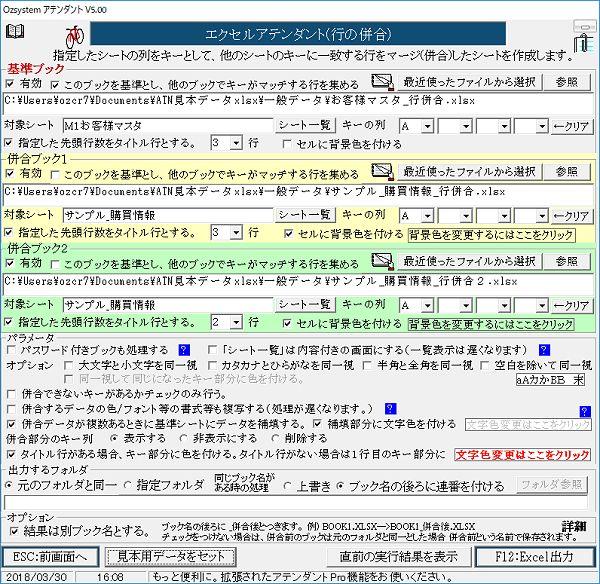Open first キーの列 dropdown in 併合ブック2

click(x=427, y=305)
